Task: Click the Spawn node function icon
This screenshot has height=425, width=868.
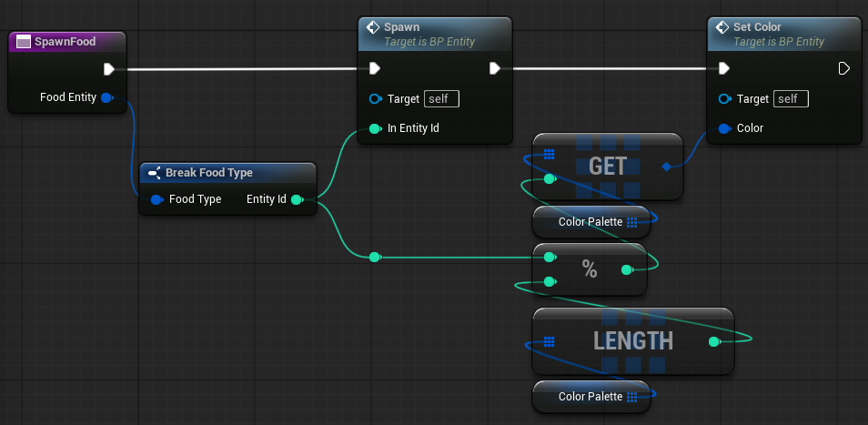Action: pos(372,26)
